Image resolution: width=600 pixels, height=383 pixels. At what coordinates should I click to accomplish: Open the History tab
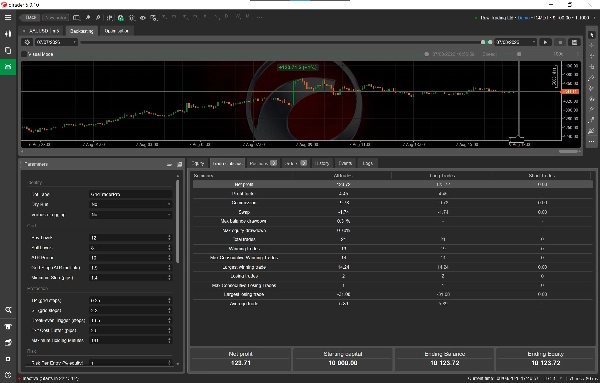point(322,163)
